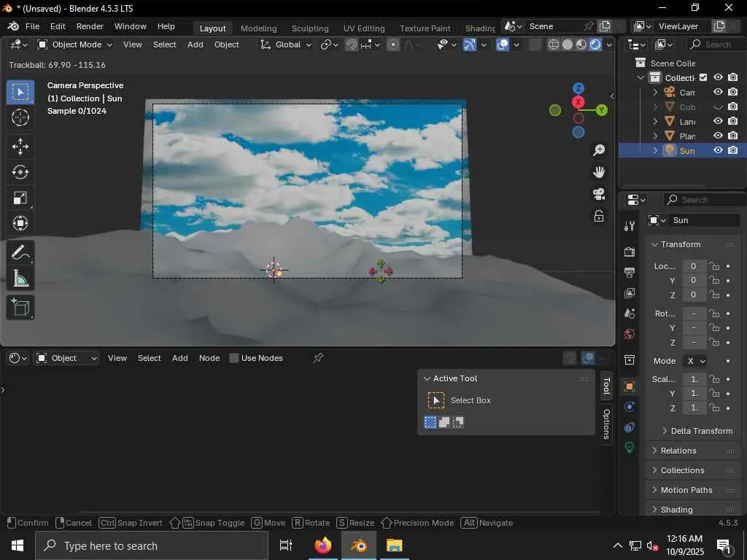This screenshot has height=560, width=747.
Task: Expand the Delta Transform panel
Action: [695, 431]
